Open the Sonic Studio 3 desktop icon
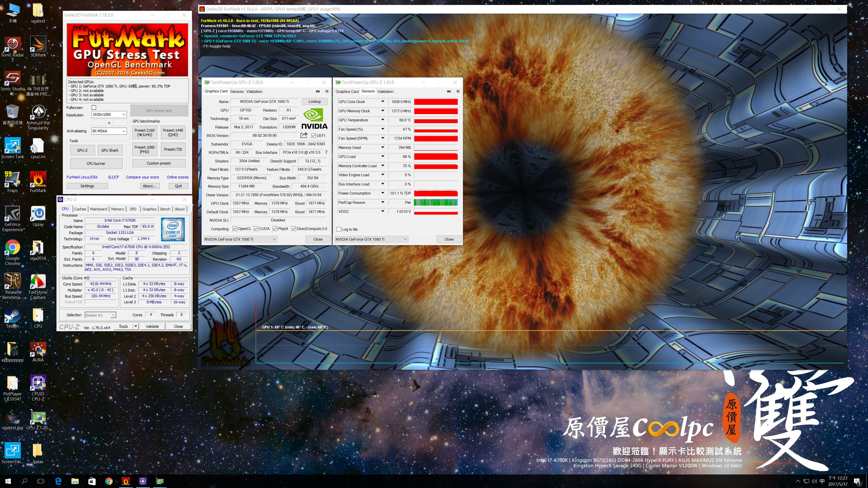868x488 pixels. (x=12, y=83)
